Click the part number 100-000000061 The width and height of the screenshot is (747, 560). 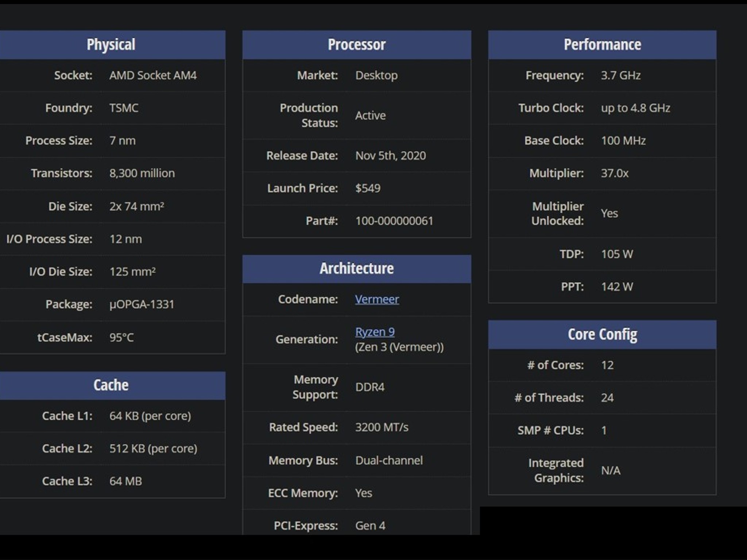coord(395,221)
